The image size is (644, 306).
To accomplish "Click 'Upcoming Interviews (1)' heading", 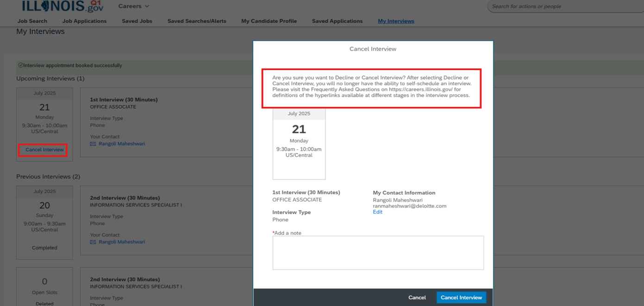I will click(50, 78).
